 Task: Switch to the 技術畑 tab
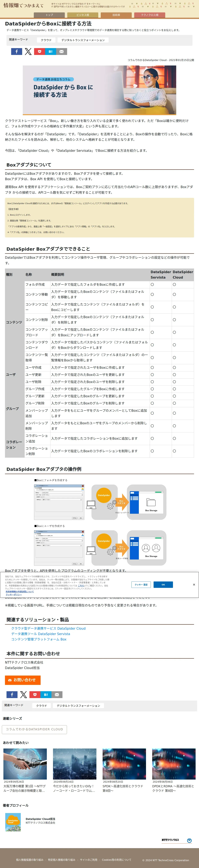pyautogui.click(x=116, y=15)
